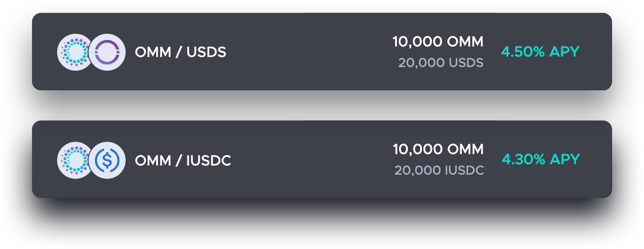Select the OMM / USDS pool label

tap(180, 52)
